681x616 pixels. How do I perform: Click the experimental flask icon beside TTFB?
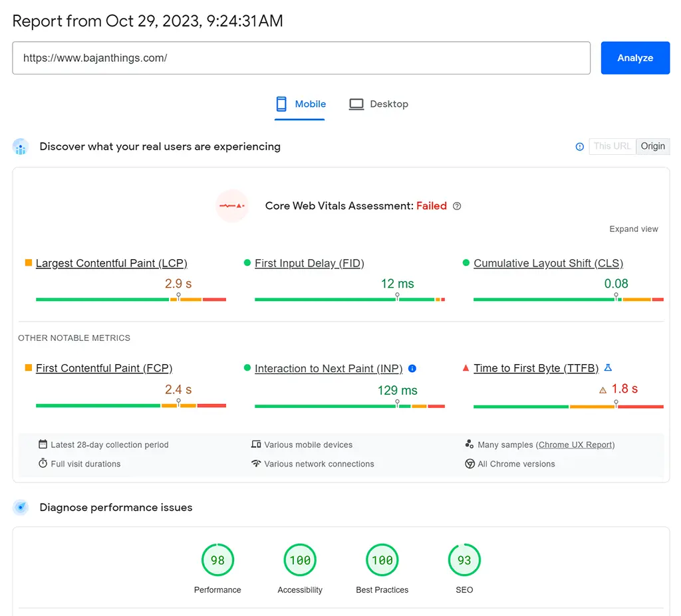pyautogui.click(x=608, y=367)
